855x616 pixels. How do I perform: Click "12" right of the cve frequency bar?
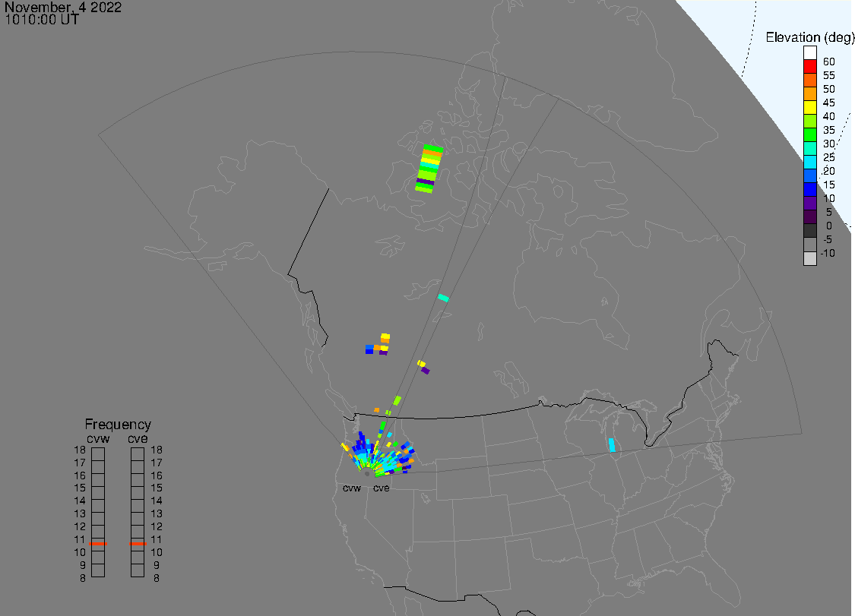click(x=157, y=526)
